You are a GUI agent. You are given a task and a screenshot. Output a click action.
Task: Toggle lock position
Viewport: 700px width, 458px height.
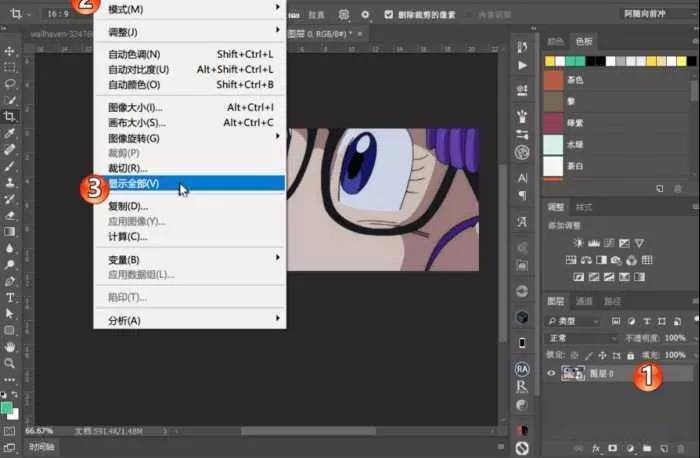tap(602, 356)
